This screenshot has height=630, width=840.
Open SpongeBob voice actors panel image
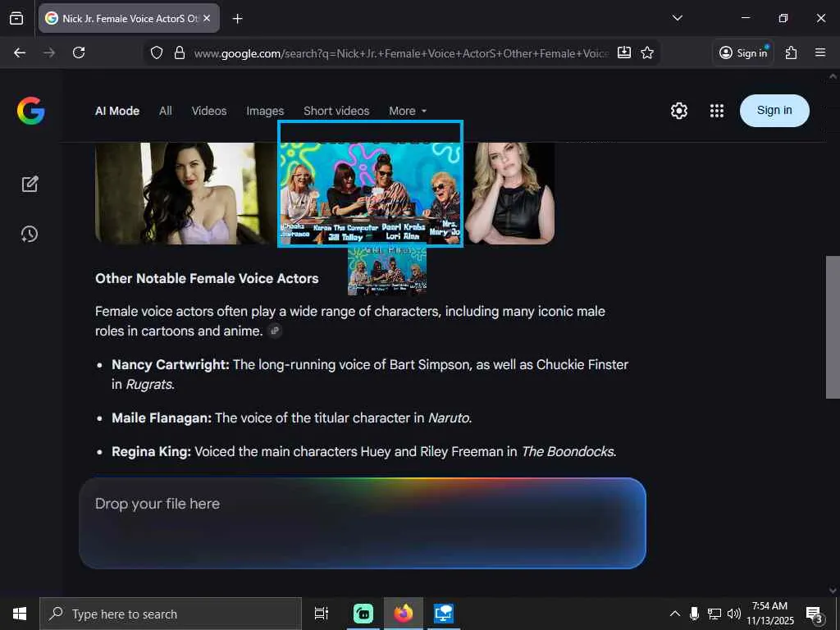tap(370, 194)
